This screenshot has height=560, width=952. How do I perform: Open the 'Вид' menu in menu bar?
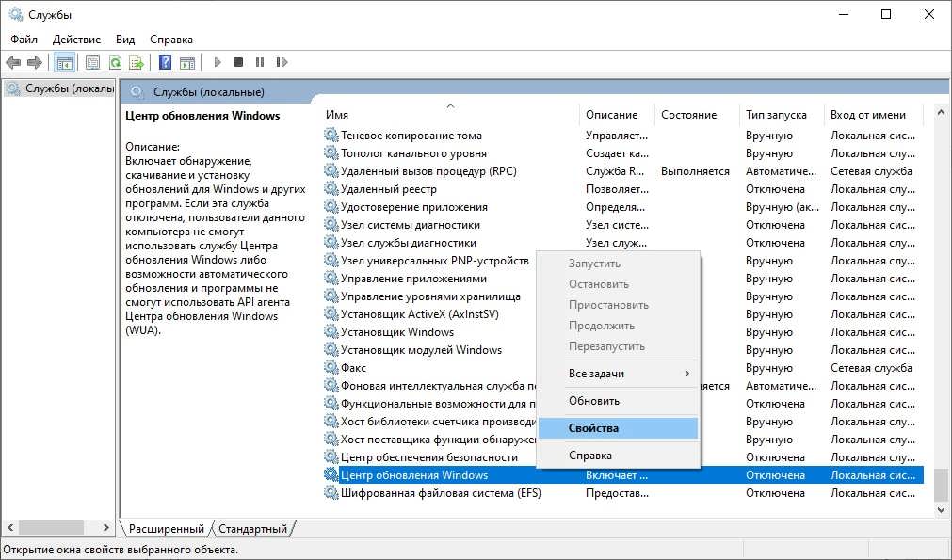pyautogui.click(x=125, y=40)
